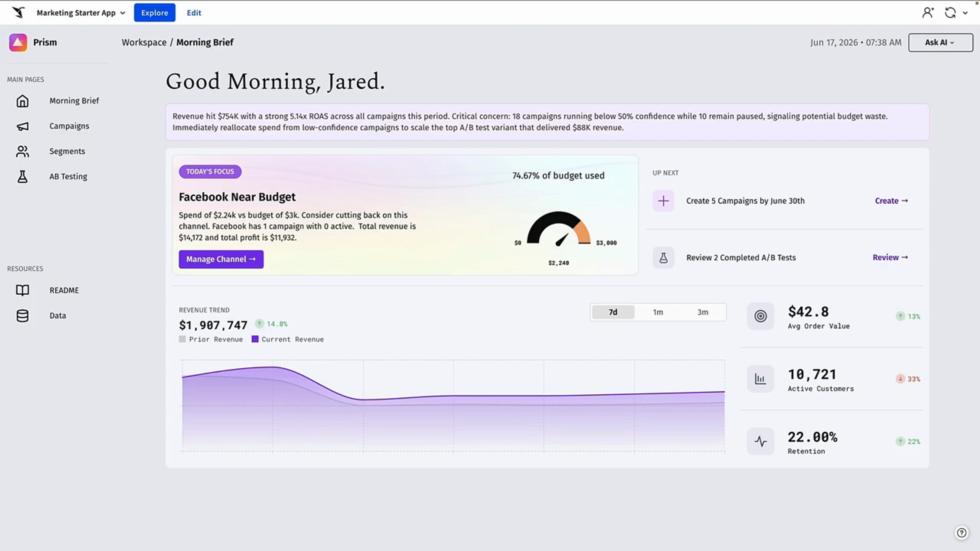Select the 7d time range
Image resolution: width=980 pixels, height=551 pixels.
click(x=613, y=312)
